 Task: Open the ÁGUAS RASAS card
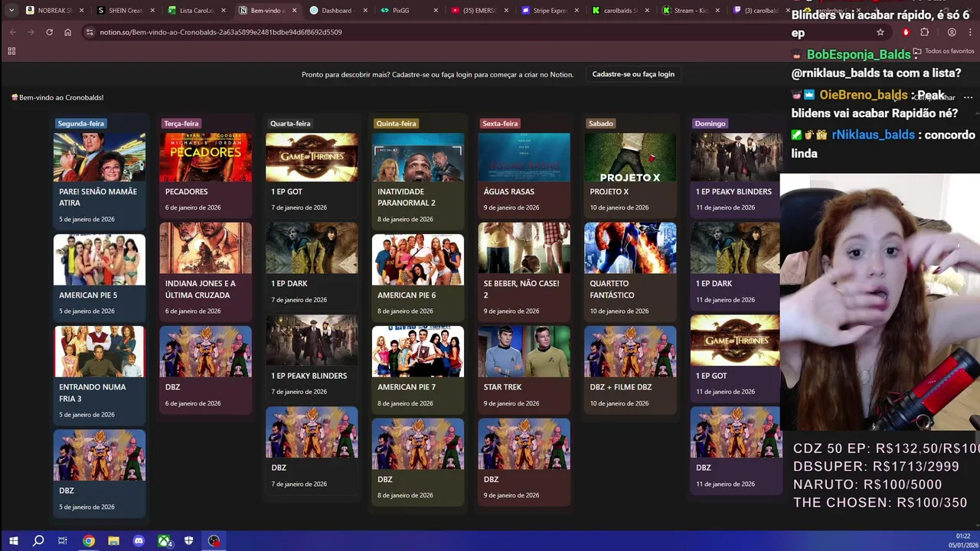524,174
